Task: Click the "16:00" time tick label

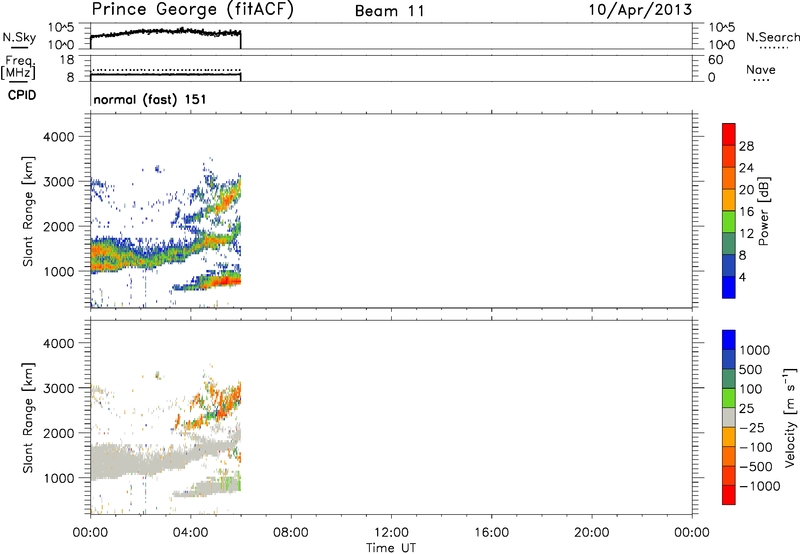Action: tap(491, 533)
